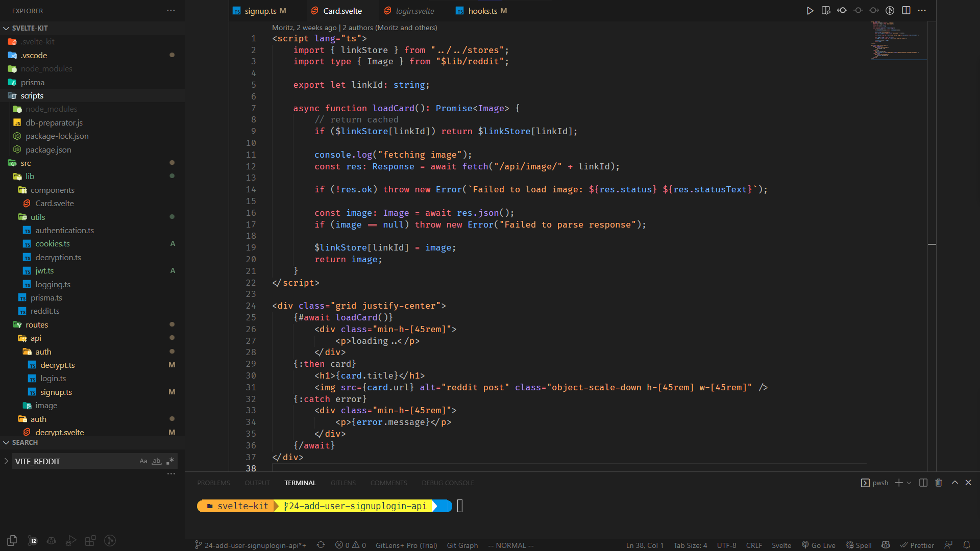Toggle Use Regular Expression in search box
This screenshot has height=551, width=980.
(170, 461)
